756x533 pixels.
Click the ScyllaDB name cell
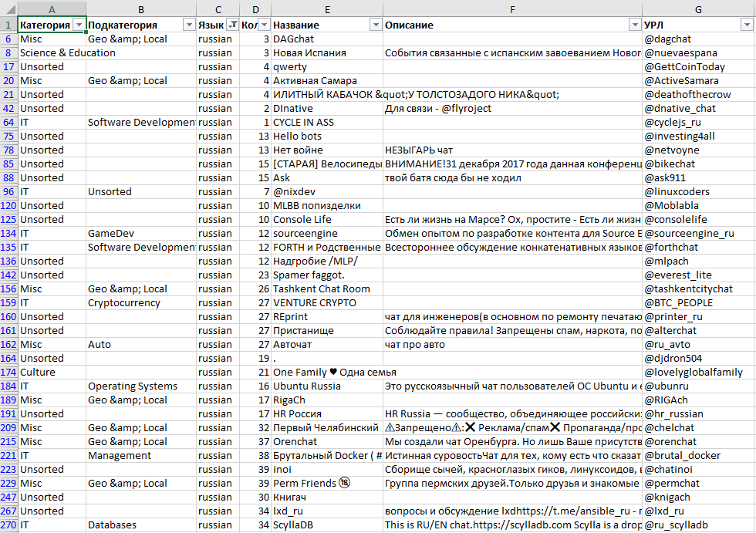(326, 525)
